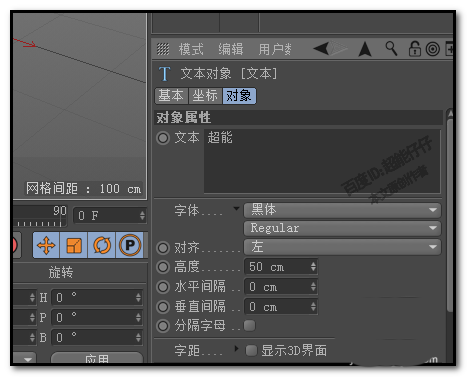Adjust the 高度 stepper arrows
467x377 pixels.
tap(313, 267)
